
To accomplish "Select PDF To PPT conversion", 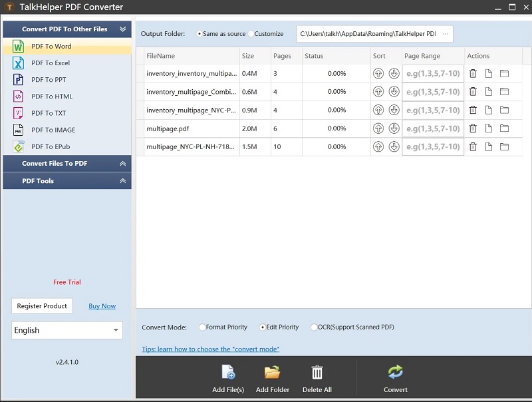I will point(67,79).
